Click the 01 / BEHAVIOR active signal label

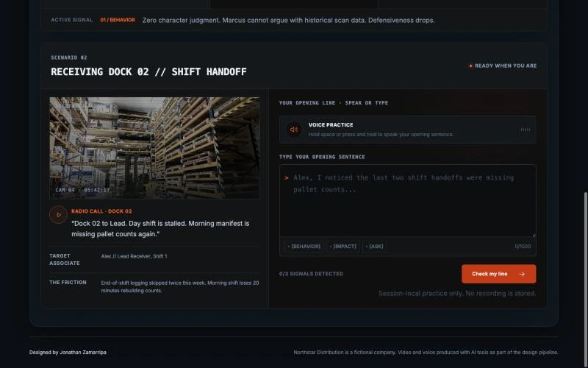118,20
